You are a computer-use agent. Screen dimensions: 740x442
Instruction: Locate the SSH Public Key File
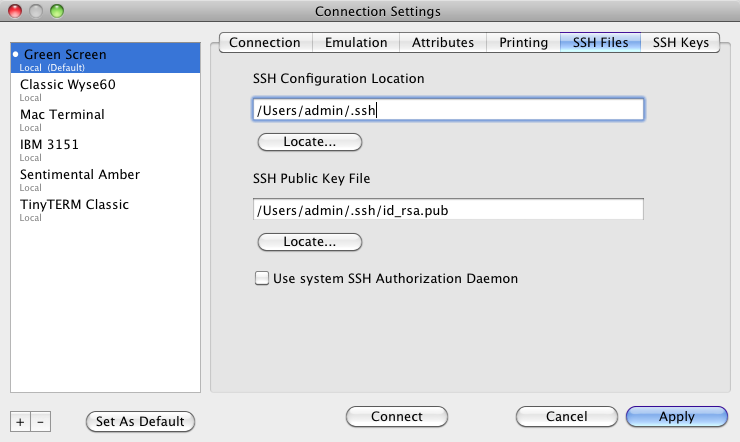pyautogui.click(x=308, y=242)
